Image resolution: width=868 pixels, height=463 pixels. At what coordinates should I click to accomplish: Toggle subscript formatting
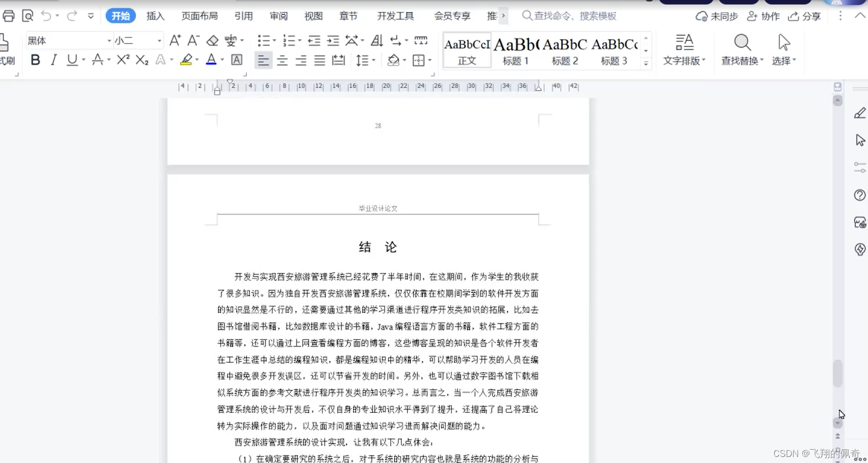[142, 60]
